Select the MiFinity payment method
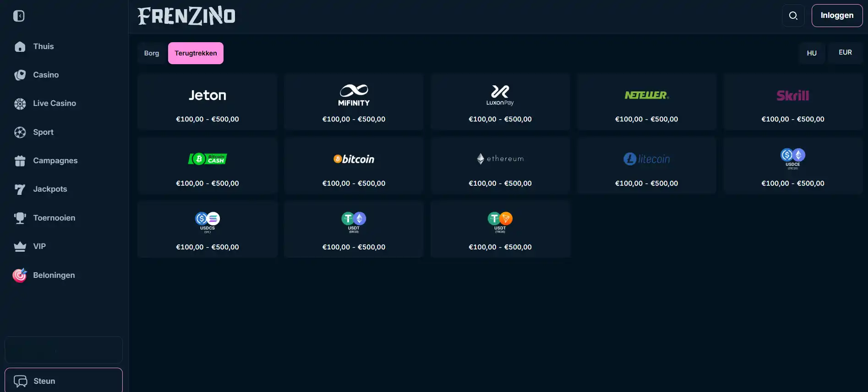Screen dimensions: 868x392 pyautogui.click(x=354, y=102)
